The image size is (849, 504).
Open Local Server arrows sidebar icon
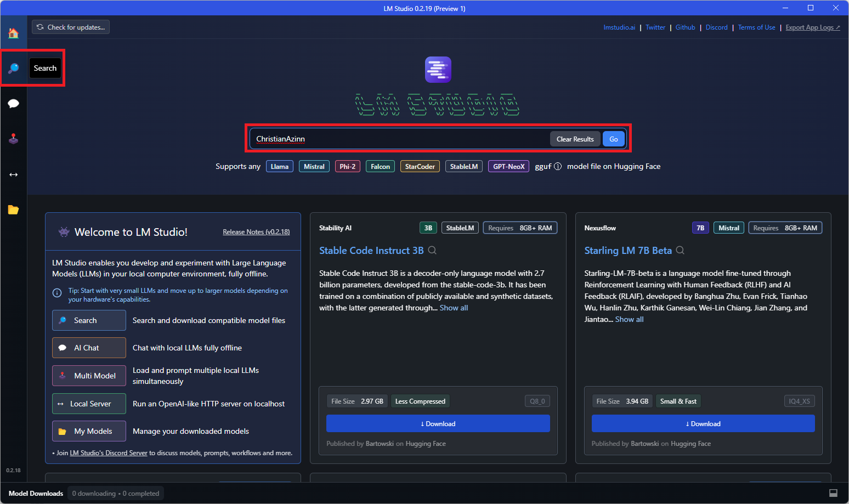coord(14,174)
